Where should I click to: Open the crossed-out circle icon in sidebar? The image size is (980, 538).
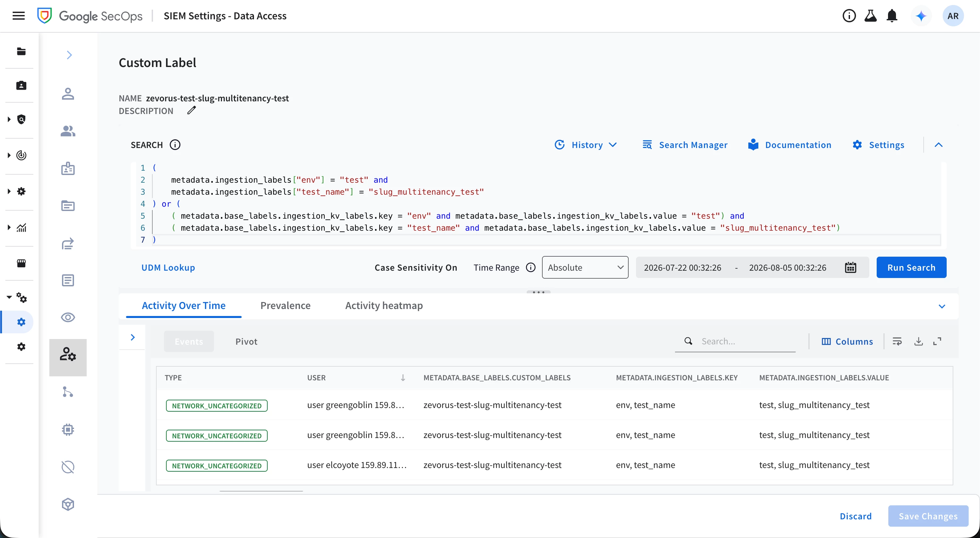(68, 467)
